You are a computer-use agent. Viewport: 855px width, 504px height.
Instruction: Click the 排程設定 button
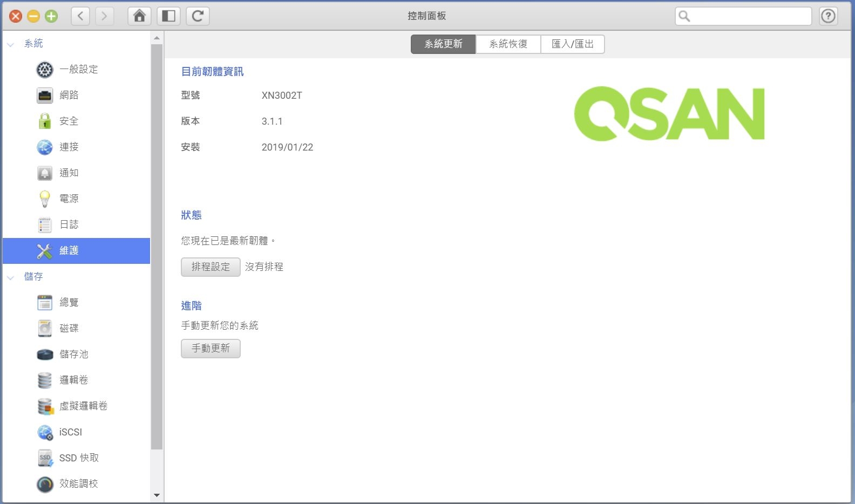tap(211, 267)
